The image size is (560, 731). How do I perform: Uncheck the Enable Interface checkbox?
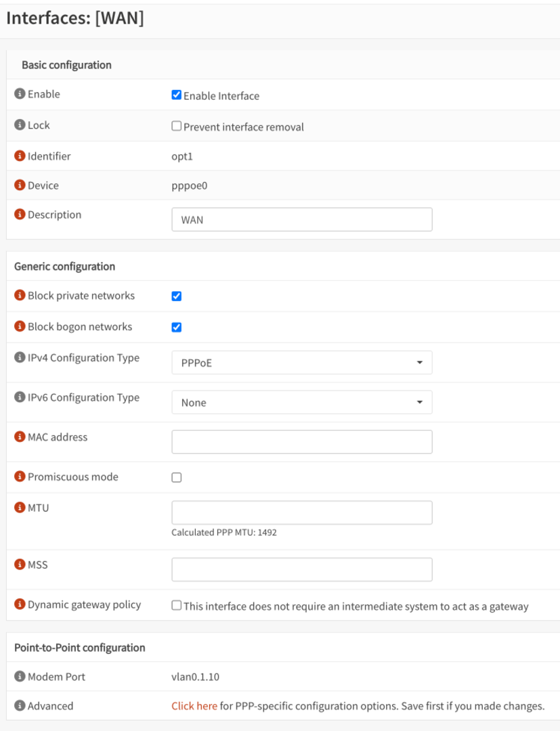tap(177, 95)
